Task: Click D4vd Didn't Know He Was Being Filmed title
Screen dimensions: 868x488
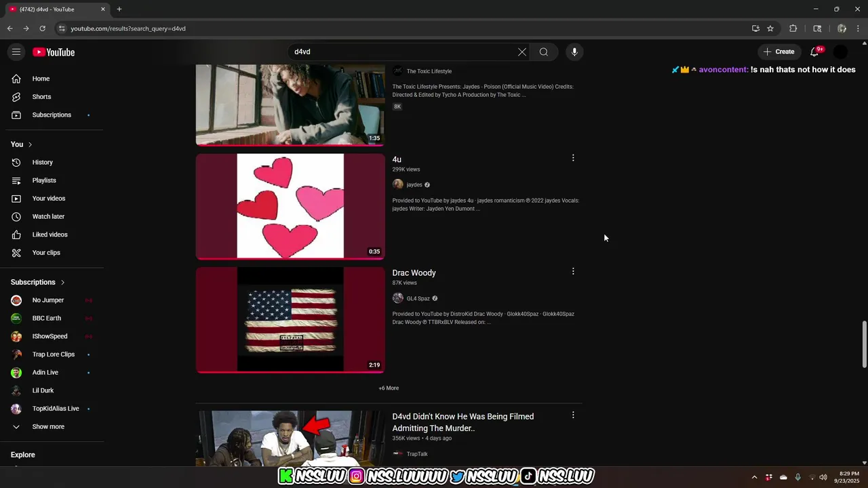Action: [x=462, y=422]
